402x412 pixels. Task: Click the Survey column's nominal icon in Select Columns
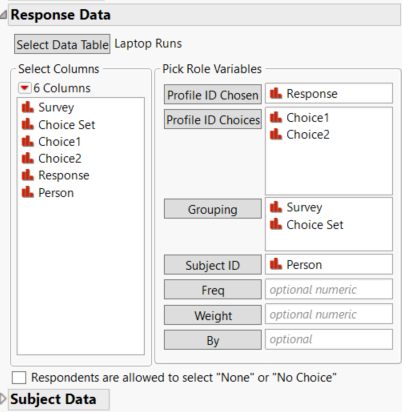(28, 107)
